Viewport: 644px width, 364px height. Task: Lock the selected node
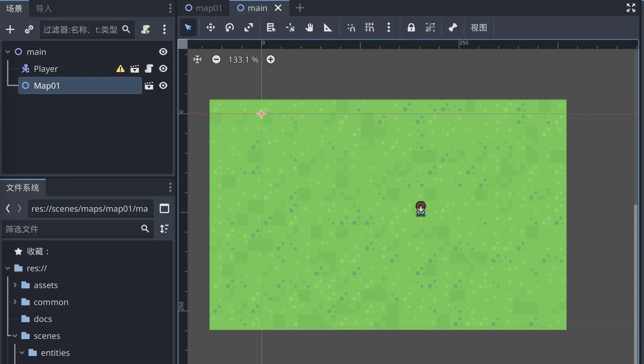tap(411, 28)
